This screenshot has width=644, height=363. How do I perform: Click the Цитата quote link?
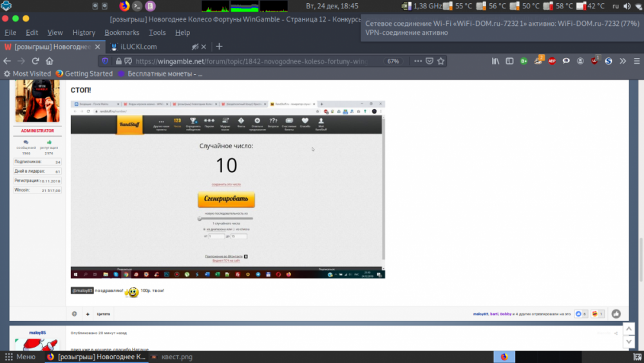[104, 314]
